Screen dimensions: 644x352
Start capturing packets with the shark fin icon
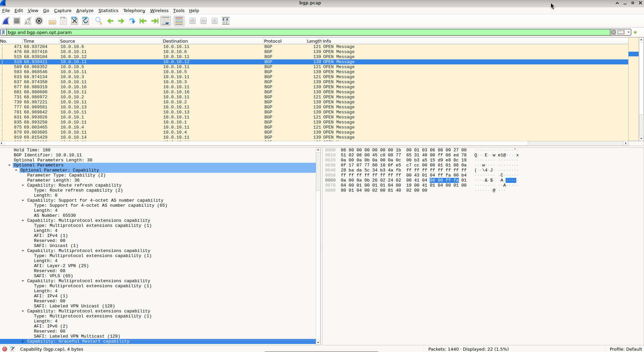tap(6, 21)
